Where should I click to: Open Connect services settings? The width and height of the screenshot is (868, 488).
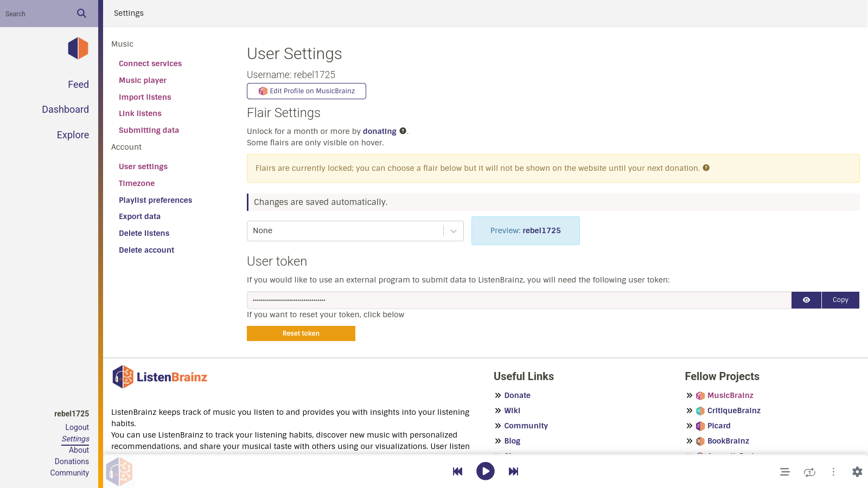(x=150, y=63)
